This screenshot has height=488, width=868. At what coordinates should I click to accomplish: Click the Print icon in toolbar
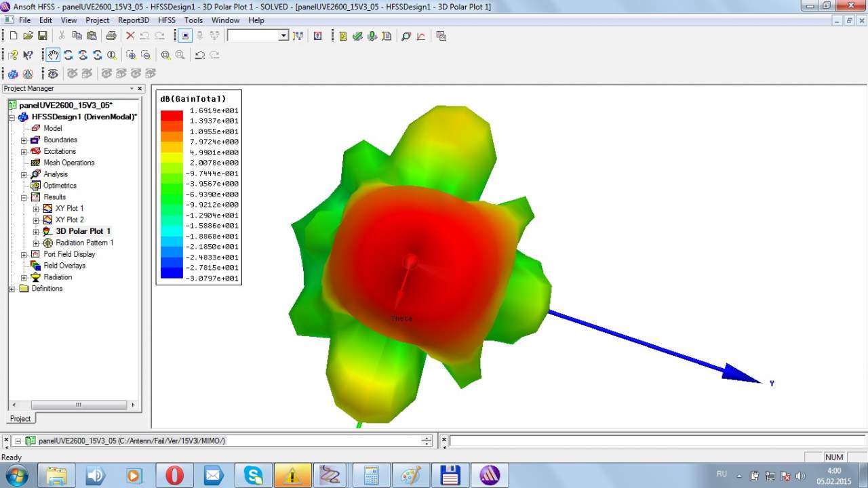click(111, 36)
